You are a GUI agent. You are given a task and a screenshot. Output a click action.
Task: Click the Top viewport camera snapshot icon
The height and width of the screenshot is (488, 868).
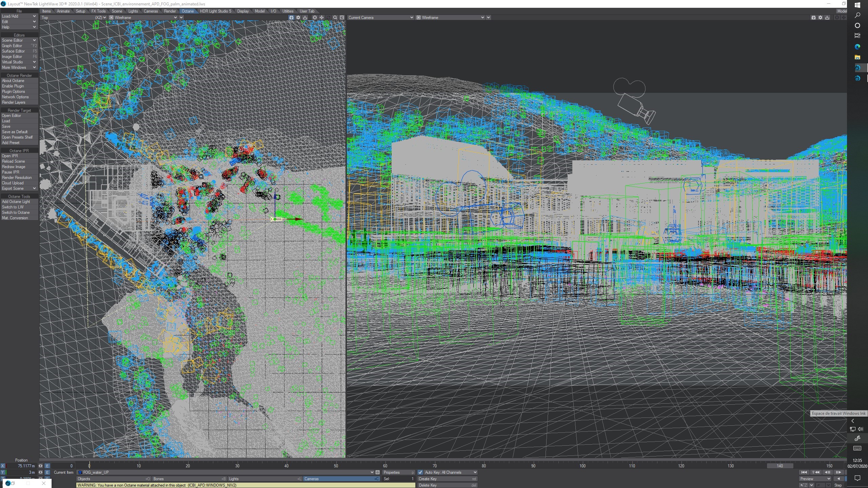click(x=291, y=18)
